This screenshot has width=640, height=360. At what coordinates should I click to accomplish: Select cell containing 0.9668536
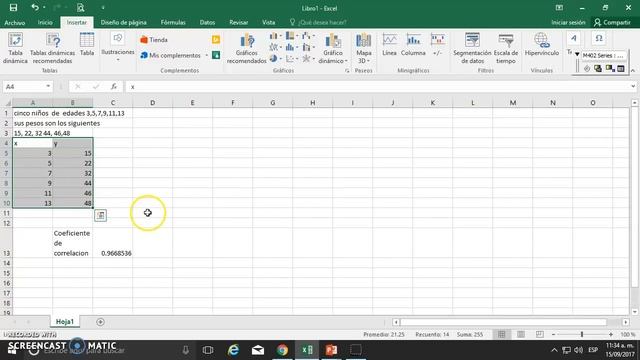[x=113, y=243]
